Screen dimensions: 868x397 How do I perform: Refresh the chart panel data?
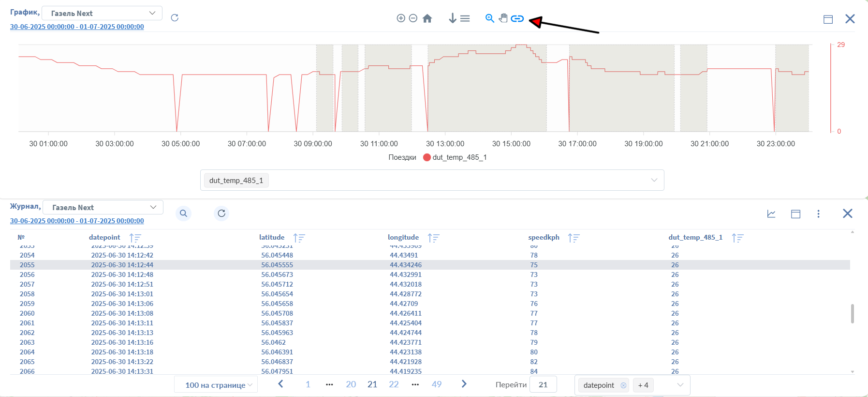point(175,18)
